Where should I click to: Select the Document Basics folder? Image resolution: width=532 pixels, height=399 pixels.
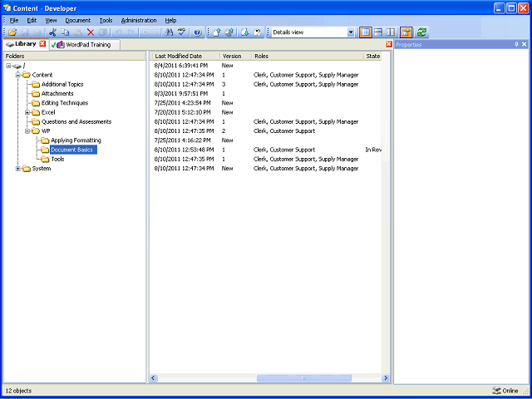74,150
